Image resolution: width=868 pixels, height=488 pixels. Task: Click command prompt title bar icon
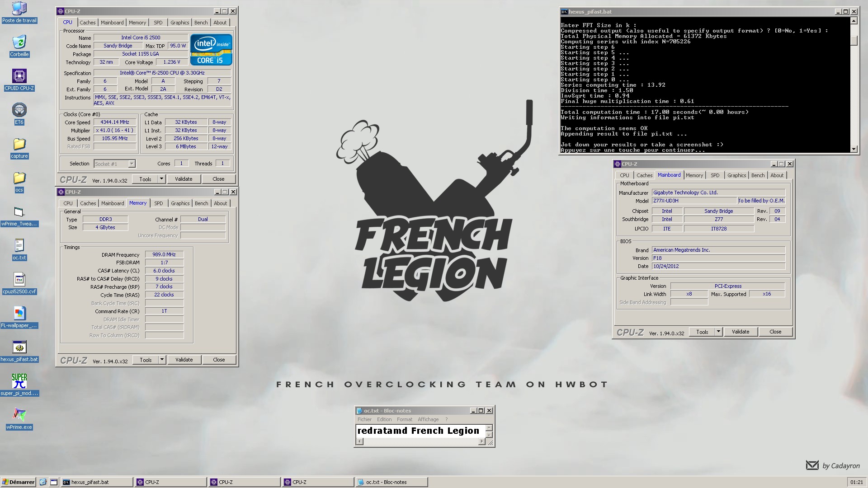click(x=564, y=12)
